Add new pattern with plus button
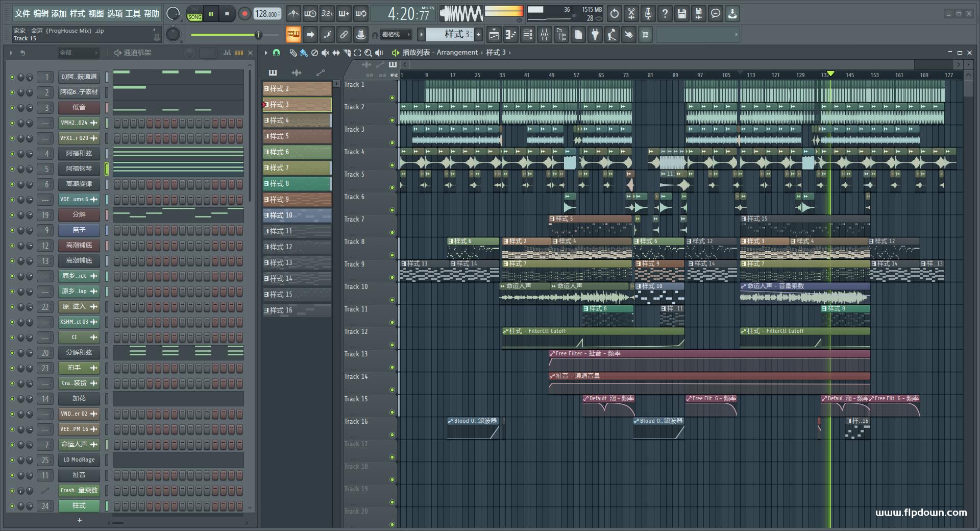 478,34
